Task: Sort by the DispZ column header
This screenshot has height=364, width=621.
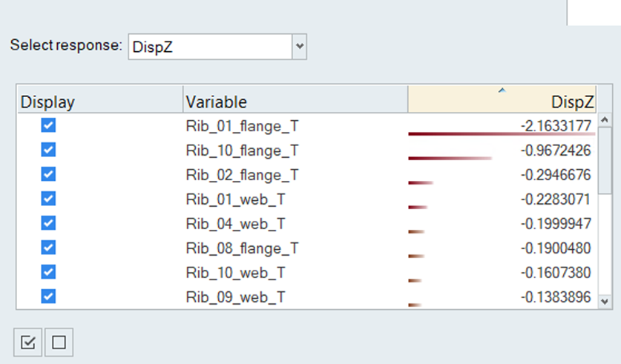Action: 502,101
